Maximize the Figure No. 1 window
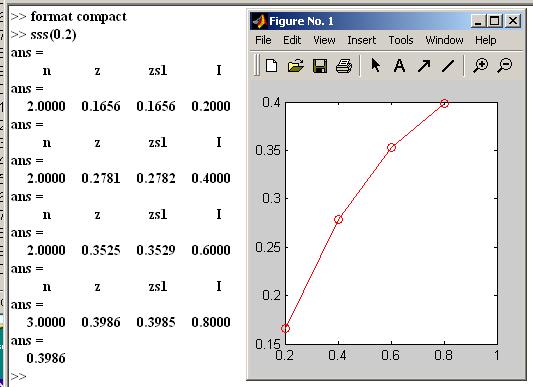Viewport: 533px width, 387px height. point(494,21)
